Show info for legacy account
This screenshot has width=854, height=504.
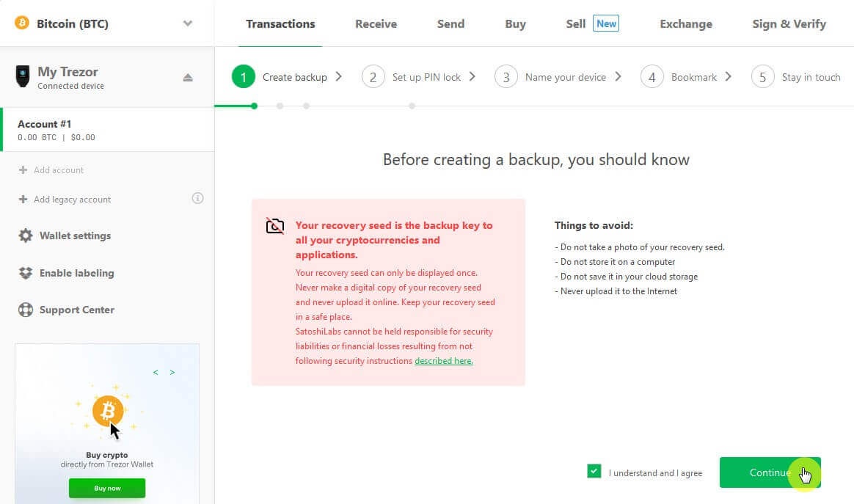click(197, 198)
